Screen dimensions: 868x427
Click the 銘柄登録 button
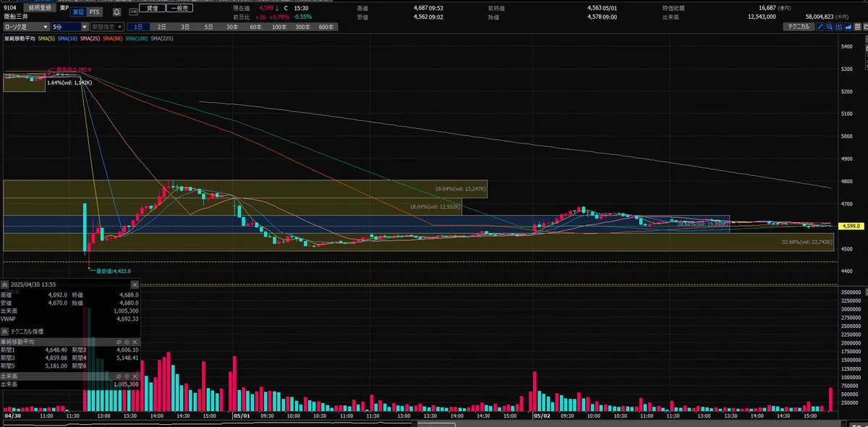40,7
